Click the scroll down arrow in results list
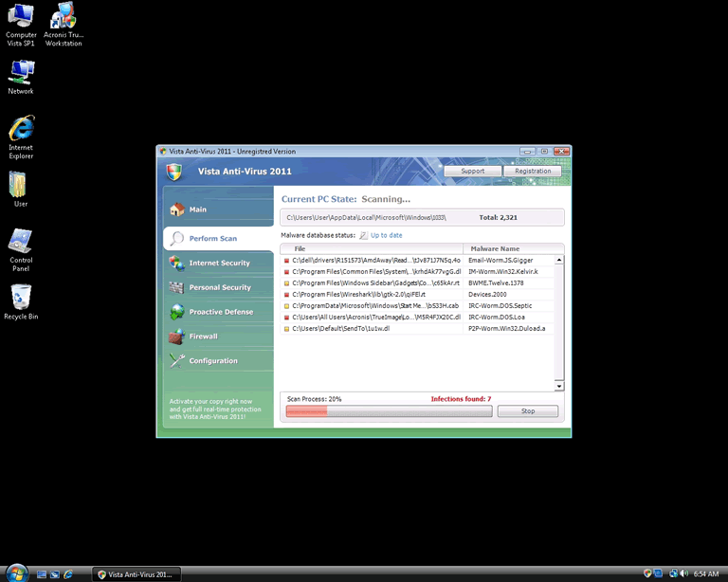 pyautogui.click(x=559, y=386)
